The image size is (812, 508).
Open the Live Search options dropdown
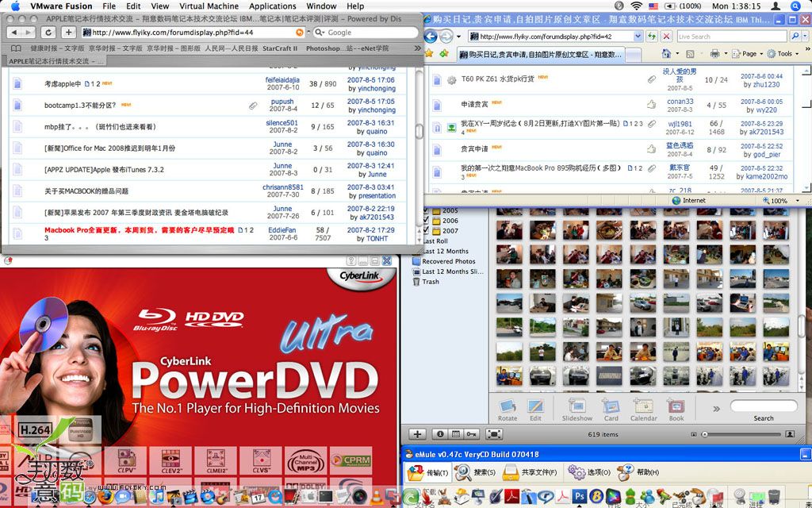(806, 37)
